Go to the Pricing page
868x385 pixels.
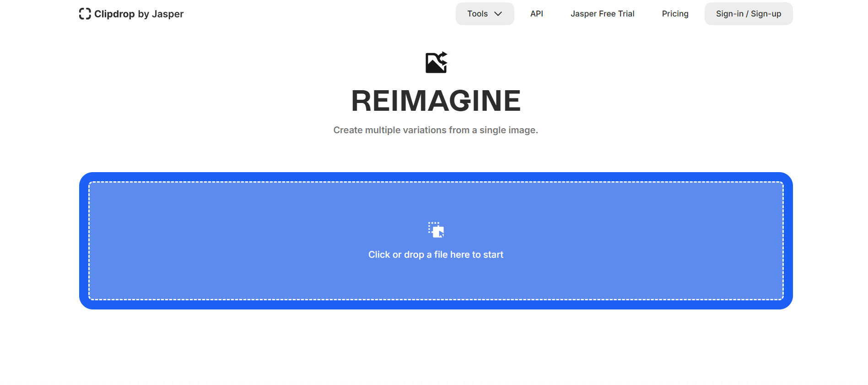click(675, 14)
